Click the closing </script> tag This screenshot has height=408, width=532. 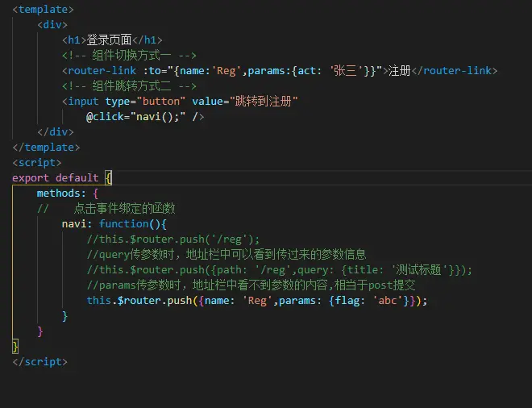(40, 362)
